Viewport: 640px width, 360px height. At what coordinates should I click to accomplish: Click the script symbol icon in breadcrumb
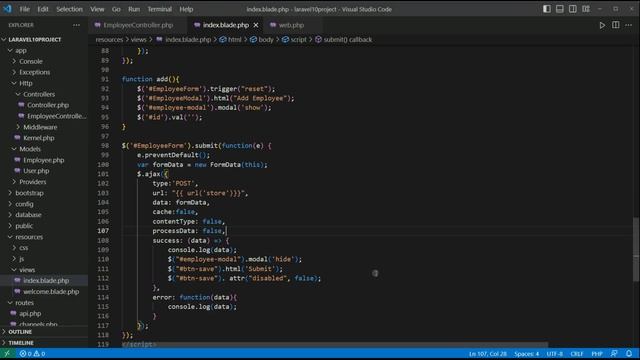(x=286, y=40)
